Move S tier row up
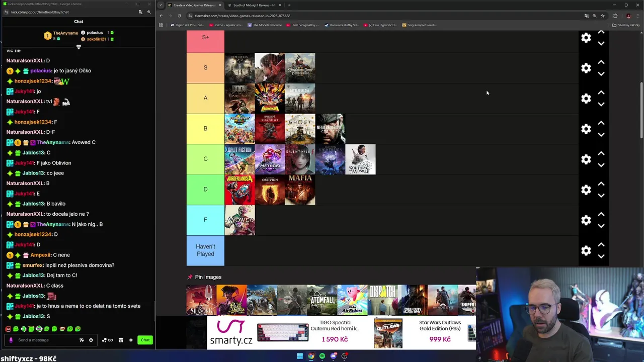 pos(601,62)
